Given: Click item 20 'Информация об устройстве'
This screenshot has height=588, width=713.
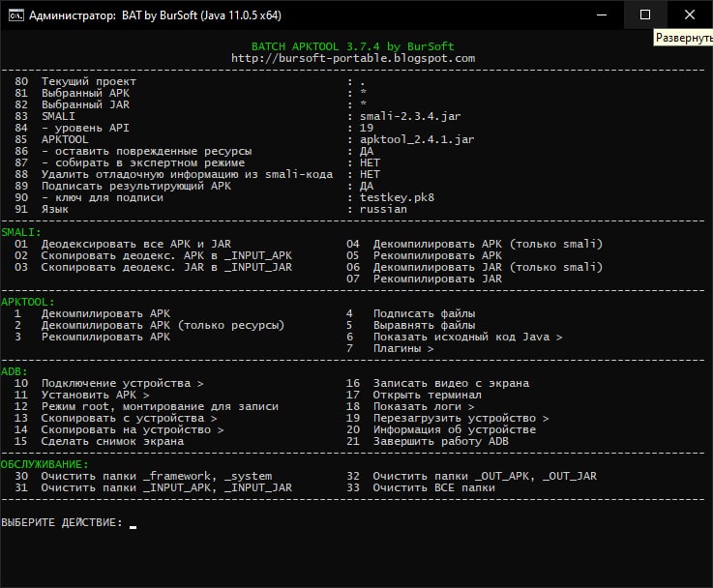Looking at the screenshot, I should (441, 429).
